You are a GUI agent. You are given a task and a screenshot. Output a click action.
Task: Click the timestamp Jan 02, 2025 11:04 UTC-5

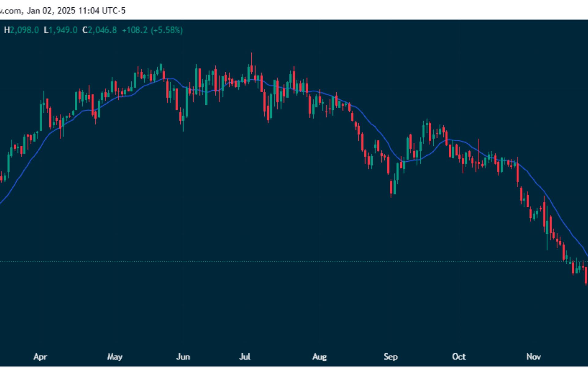click(76, 11)
